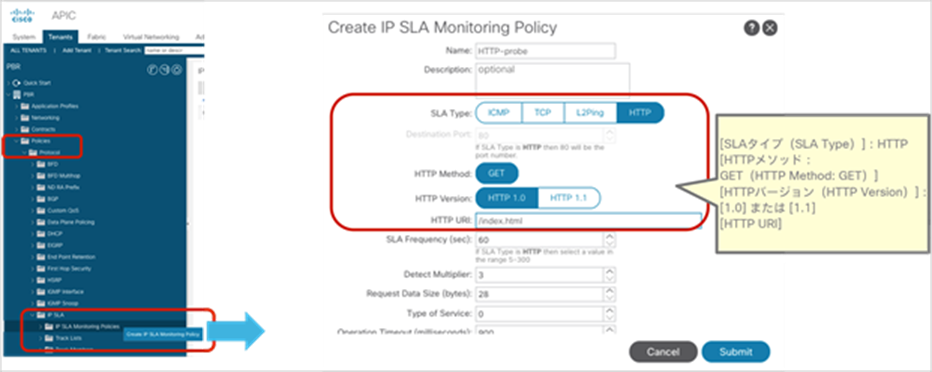Click the Request Data Size stepper arrows
Screen dimensions: 932x372
click(609, 294)
